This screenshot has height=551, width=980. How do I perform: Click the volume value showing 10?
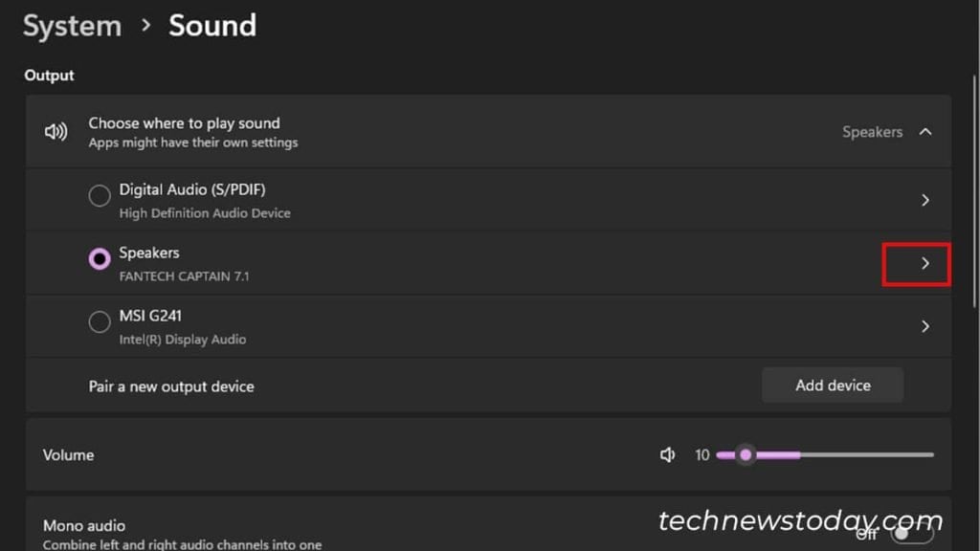[702, 455]
